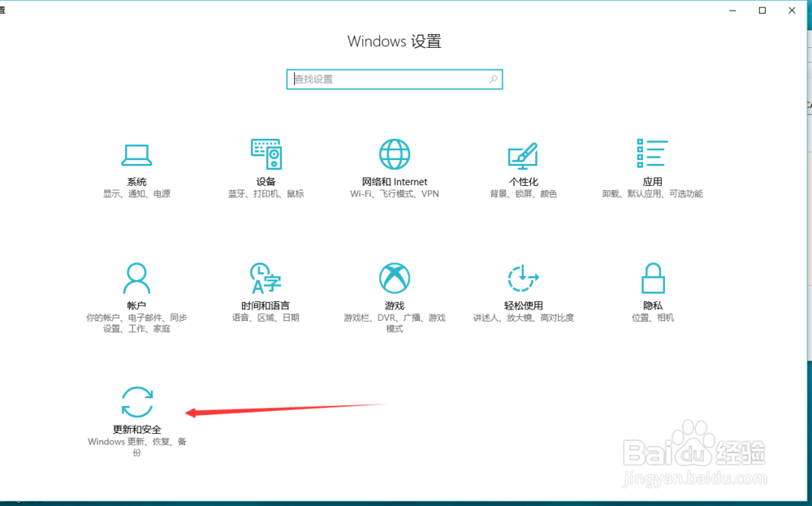Click the Windows 设置 heading
The height and width of the screenshot is (506, 812).
pos(395,41)
